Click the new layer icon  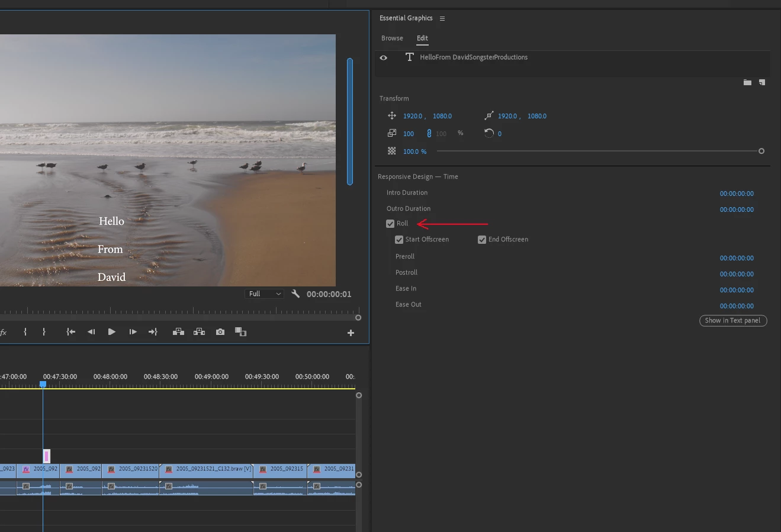[x=762, y=82]
